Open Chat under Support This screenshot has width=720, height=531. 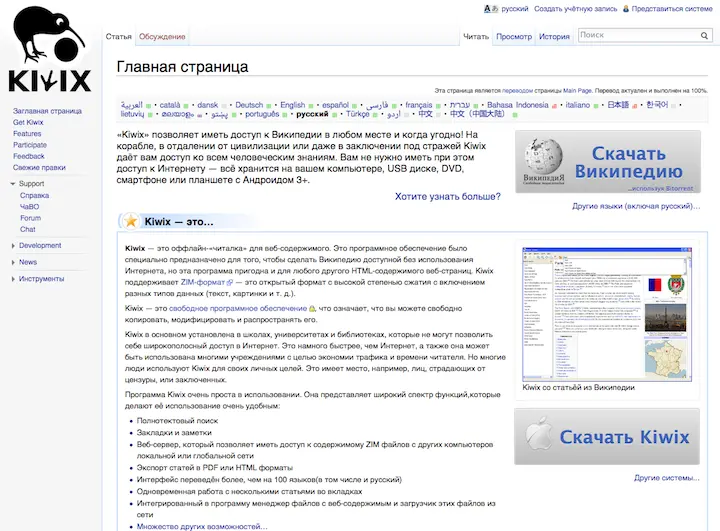tap(28, 229)
